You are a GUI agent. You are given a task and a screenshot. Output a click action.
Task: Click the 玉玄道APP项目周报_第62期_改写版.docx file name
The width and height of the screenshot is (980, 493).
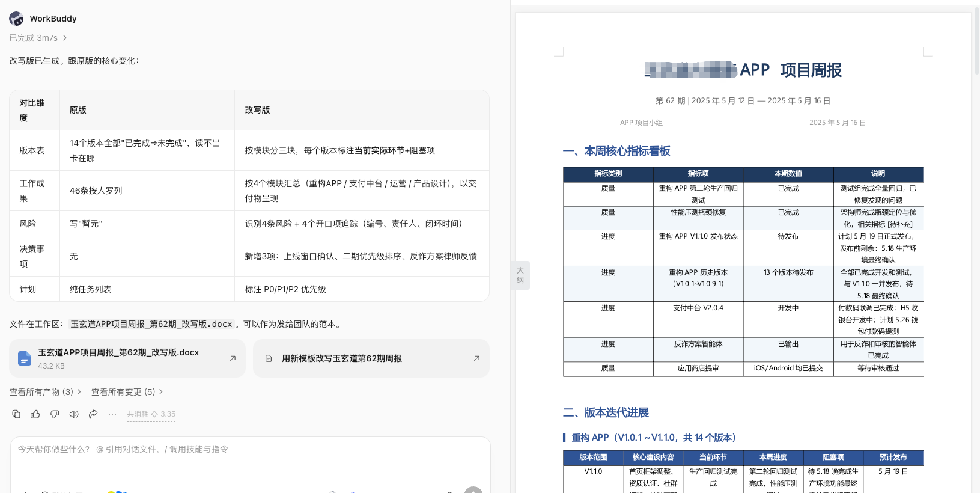point(118,352)
